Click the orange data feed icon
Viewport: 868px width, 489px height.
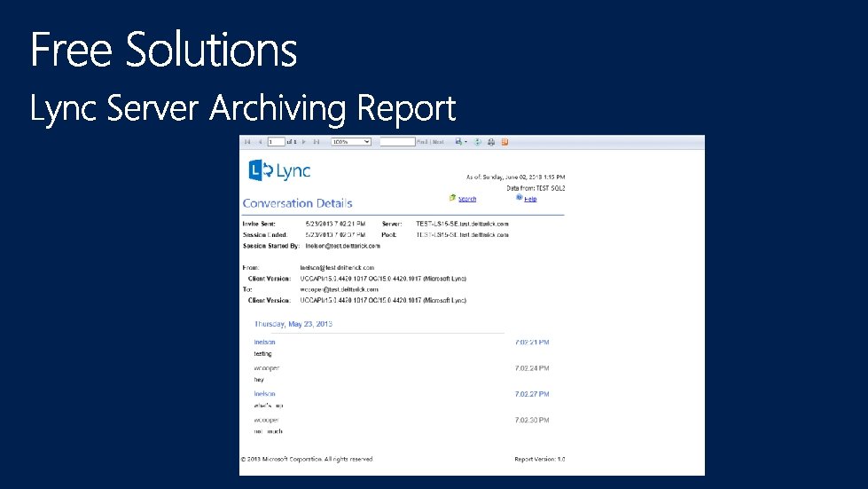[504, 142]
